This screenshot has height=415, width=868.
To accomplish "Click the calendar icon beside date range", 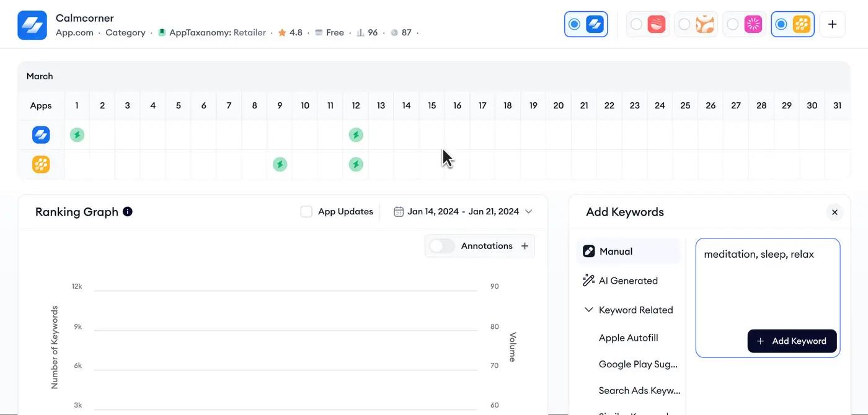I will point(399,212).
